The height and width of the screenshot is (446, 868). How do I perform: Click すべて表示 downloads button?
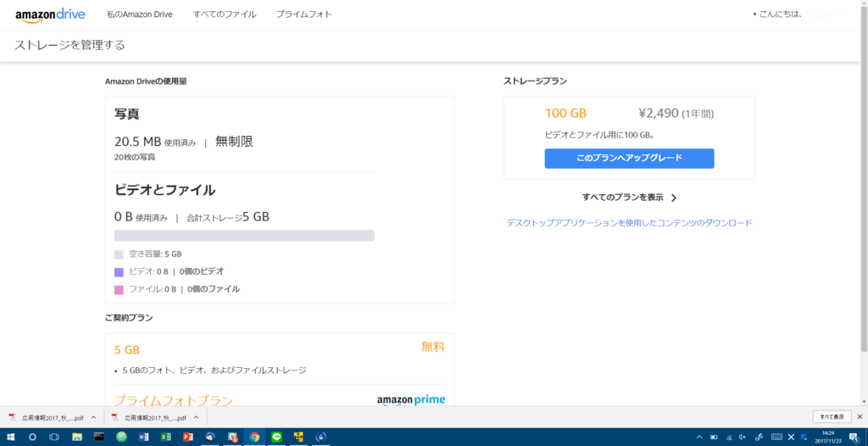point(832,416)
